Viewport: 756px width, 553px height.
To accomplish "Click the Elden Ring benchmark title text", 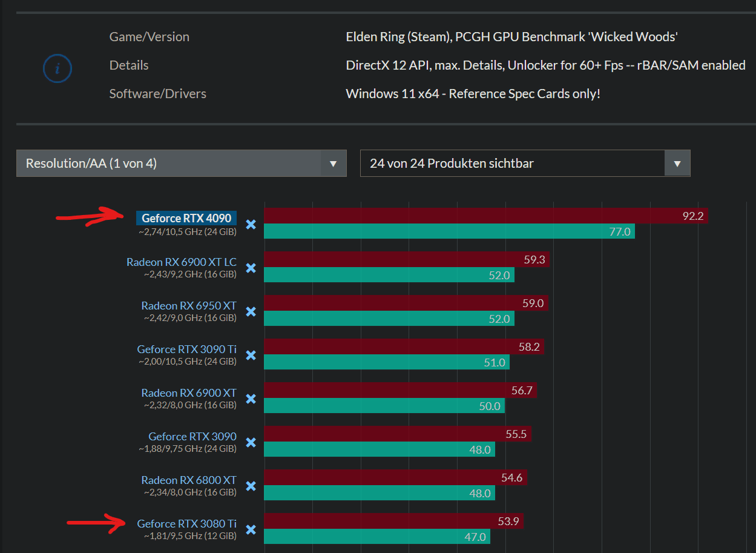I will pyautogui.click(x=511, y=37).
